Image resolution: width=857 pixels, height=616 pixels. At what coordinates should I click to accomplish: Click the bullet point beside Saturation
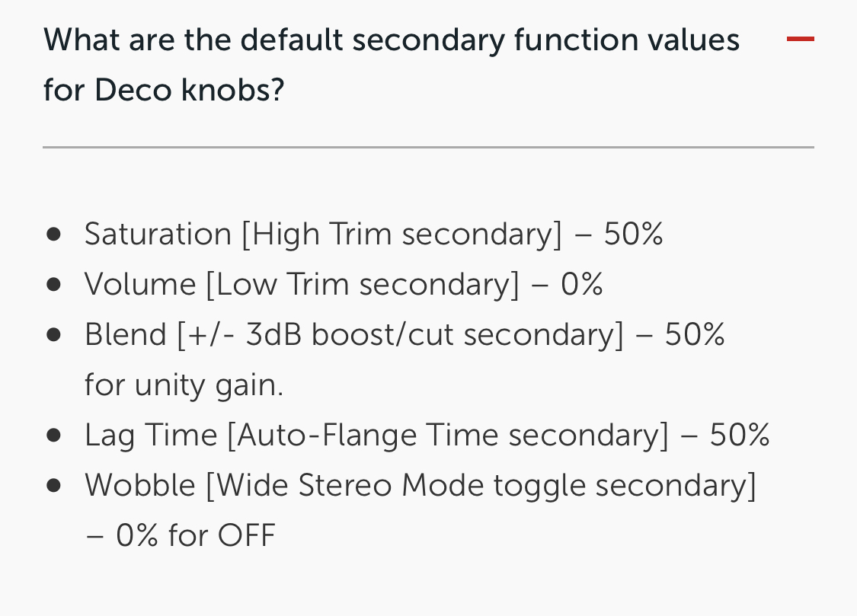(53, 235)
